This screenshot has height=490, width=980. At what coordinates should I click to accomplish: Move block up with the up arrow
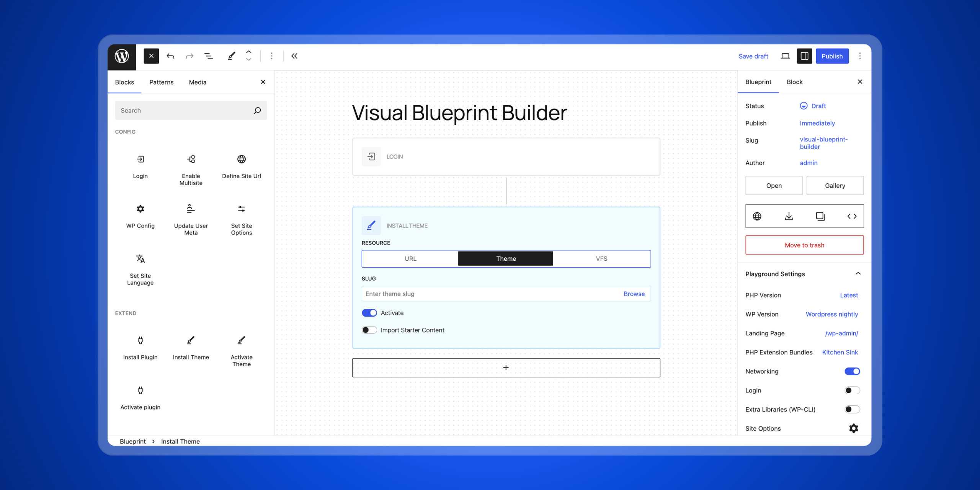click(x=249, y=52)
